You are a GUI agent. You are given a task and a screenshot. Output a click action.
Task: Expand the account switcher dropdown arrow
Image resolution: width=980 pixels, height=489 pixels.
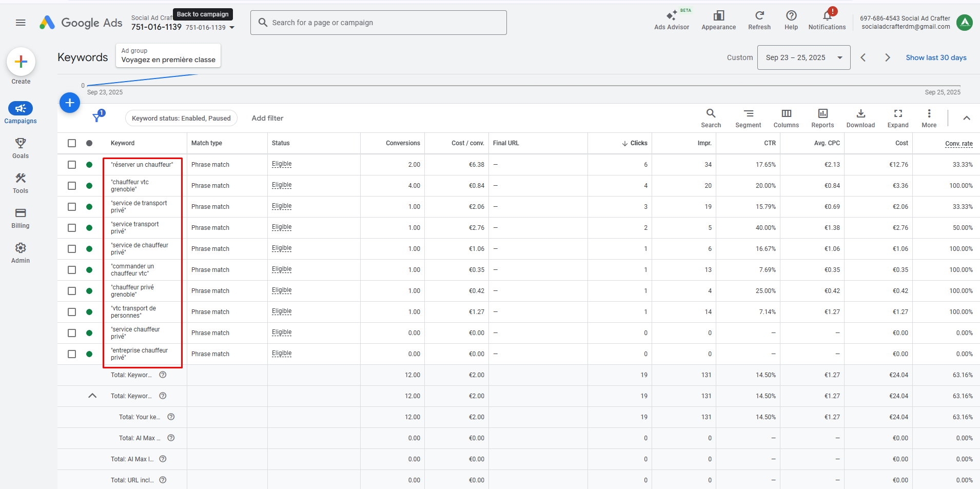pos(232,28)
